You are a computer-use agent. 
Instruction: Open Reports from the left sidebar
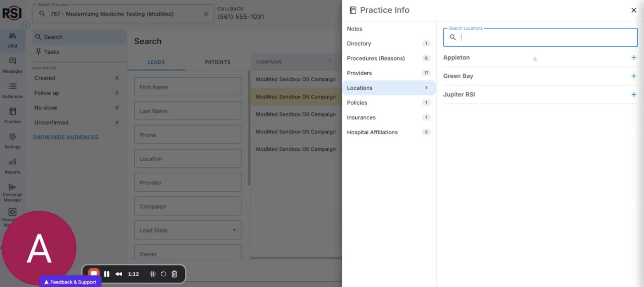coord(12,166)
